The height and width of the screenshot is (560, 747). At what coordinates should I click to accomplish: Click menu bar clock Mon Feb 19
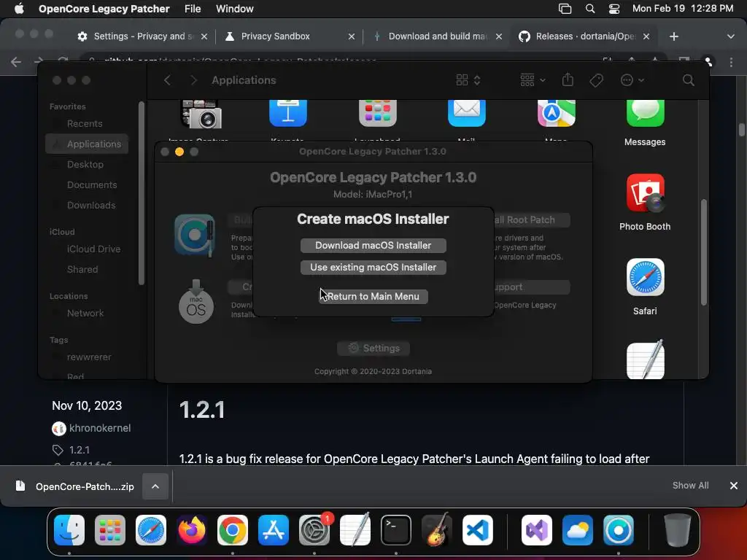point(683,9)
